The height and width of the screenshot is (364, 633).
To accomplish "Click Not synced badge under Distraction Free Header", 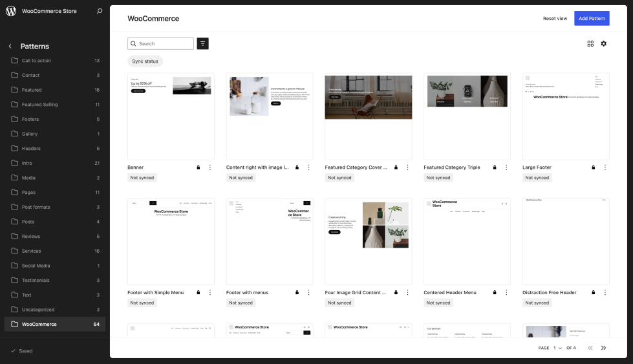I will [x=537, y=303].
